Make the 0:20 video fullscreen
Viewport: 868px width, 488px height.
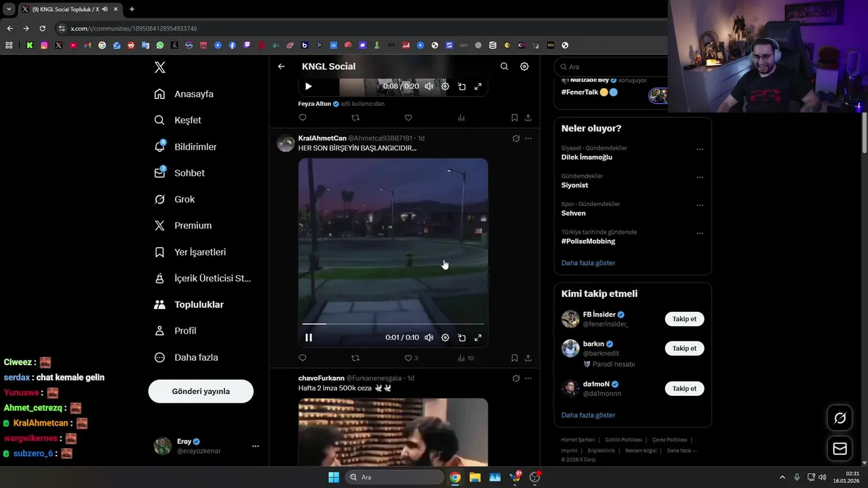(478, 86)
